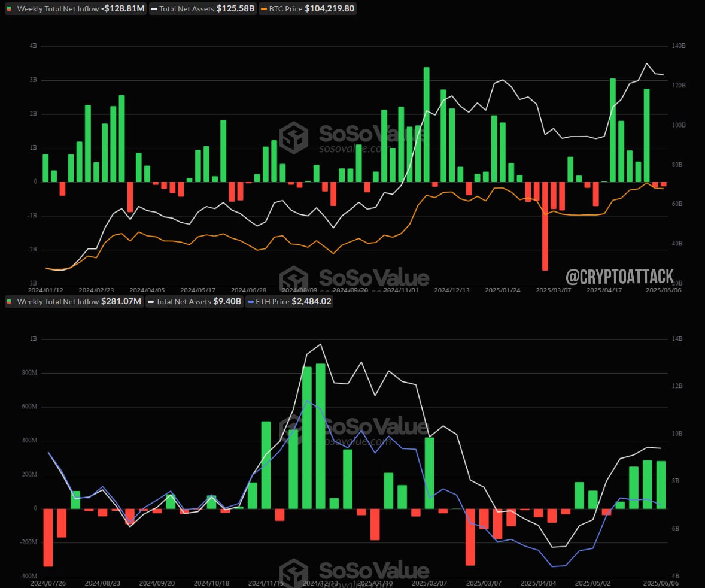
Task: Click the 120B net assets axis label
Action: coord(679,86)
